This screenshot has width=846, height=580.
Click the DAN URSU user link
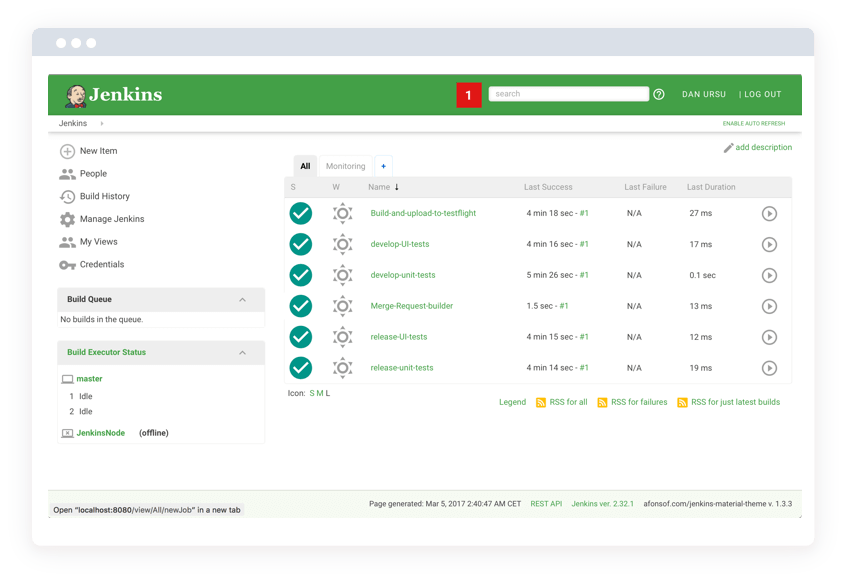point(704,94)
